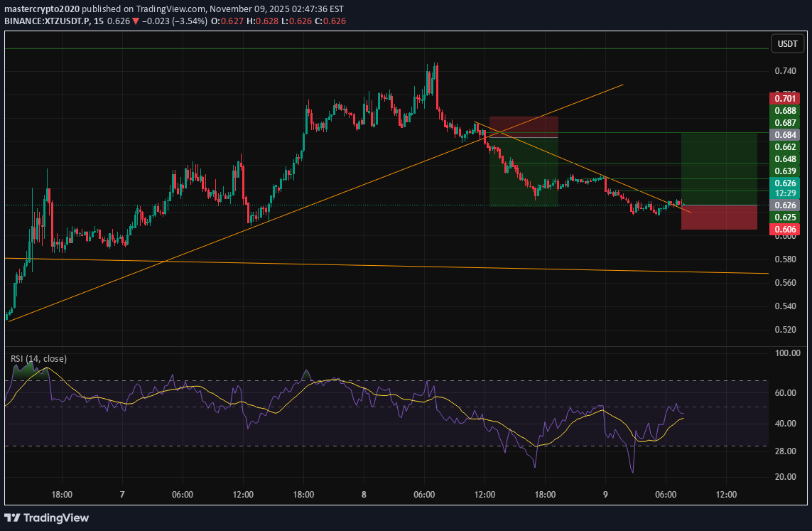Click the red down-arrow price change indicator

coord(136,21)
